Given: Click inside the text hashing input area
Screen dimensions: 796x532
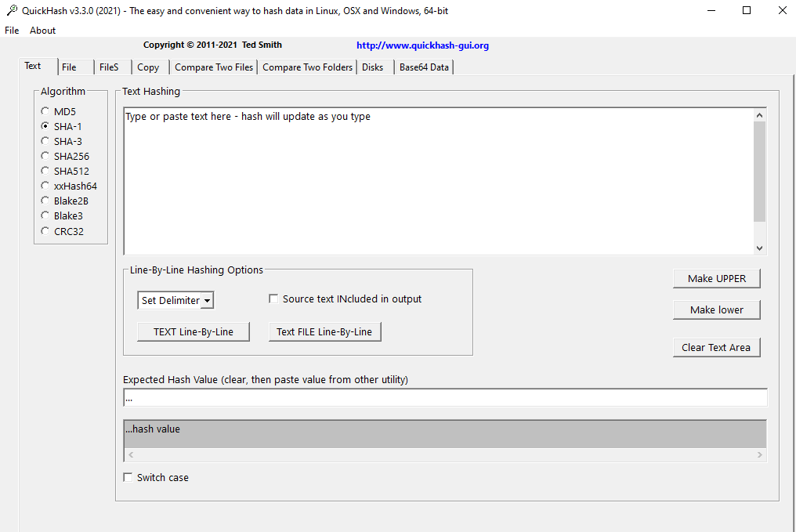Looking at the screenshot, I should [x=439, y=181].
